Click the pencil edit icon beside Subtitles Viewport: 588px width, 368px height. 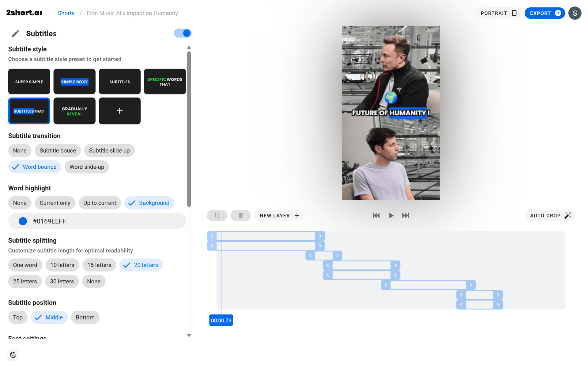[15, 33]
